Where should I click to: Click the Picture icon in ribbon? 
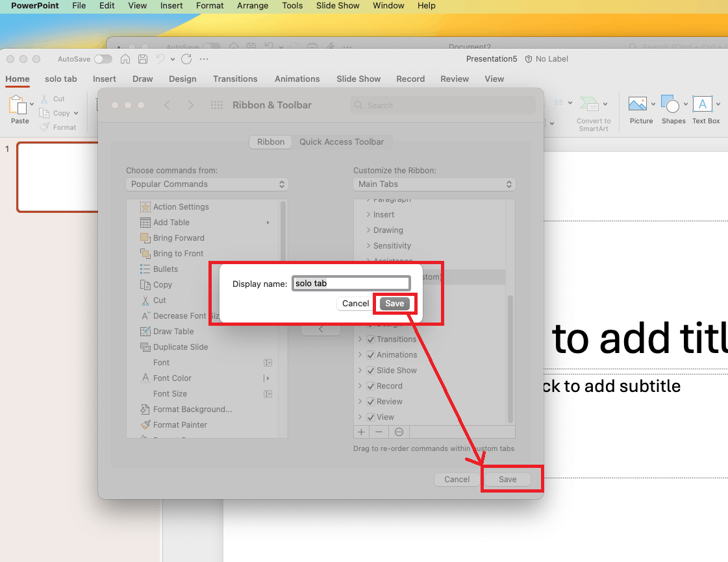click(x=638, y=103)
